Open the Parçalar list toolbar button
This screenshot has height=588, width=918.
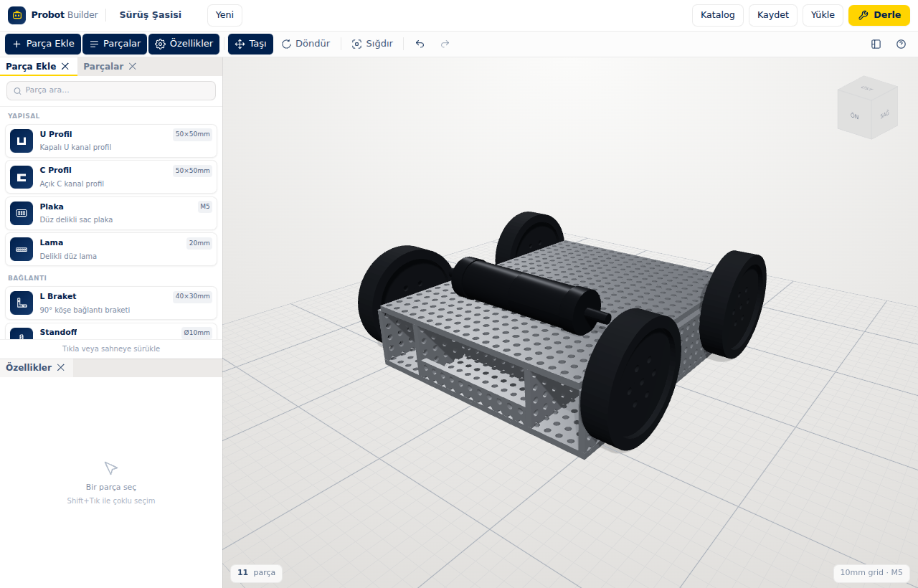pyautogui.click(x=115, y=44)
